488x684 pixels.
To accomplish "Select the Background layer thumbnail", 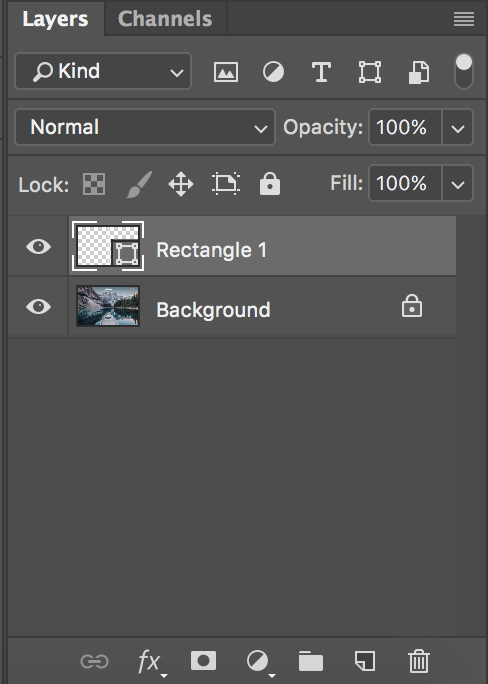I will point(108,306).
